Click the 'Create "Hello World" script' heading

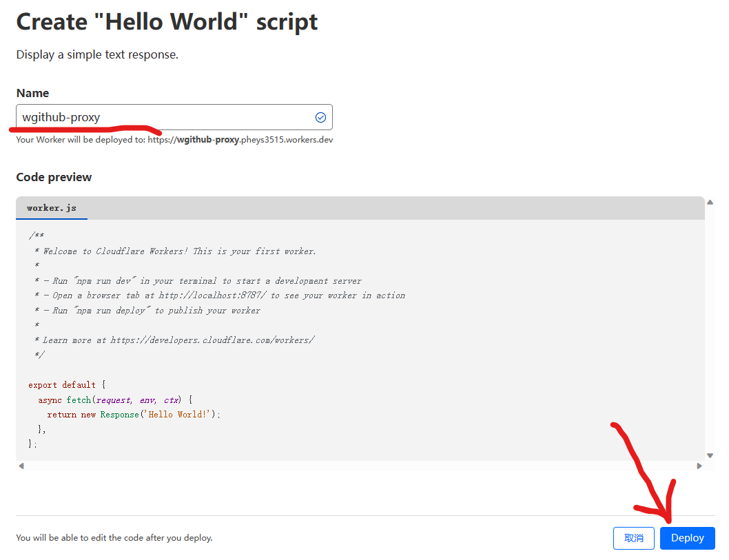click(x=167, y=22)
